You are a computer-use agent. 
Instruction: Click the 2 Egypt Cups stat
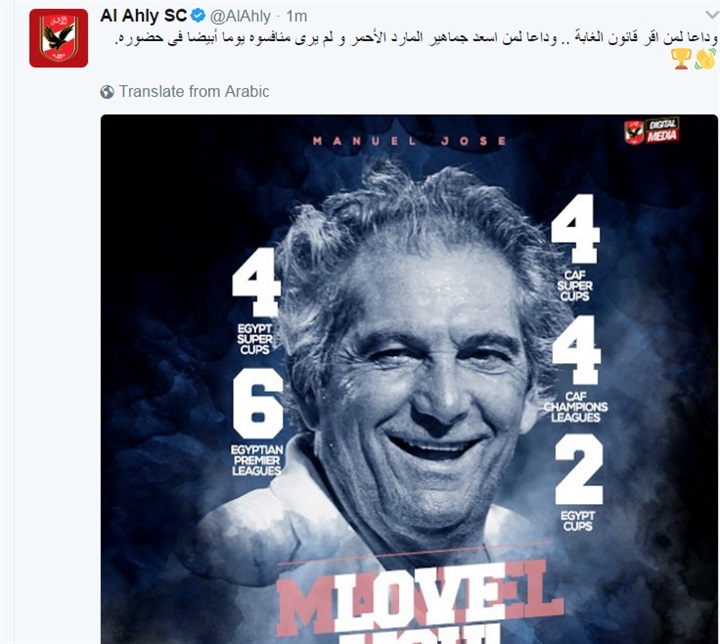pos(578,483)
